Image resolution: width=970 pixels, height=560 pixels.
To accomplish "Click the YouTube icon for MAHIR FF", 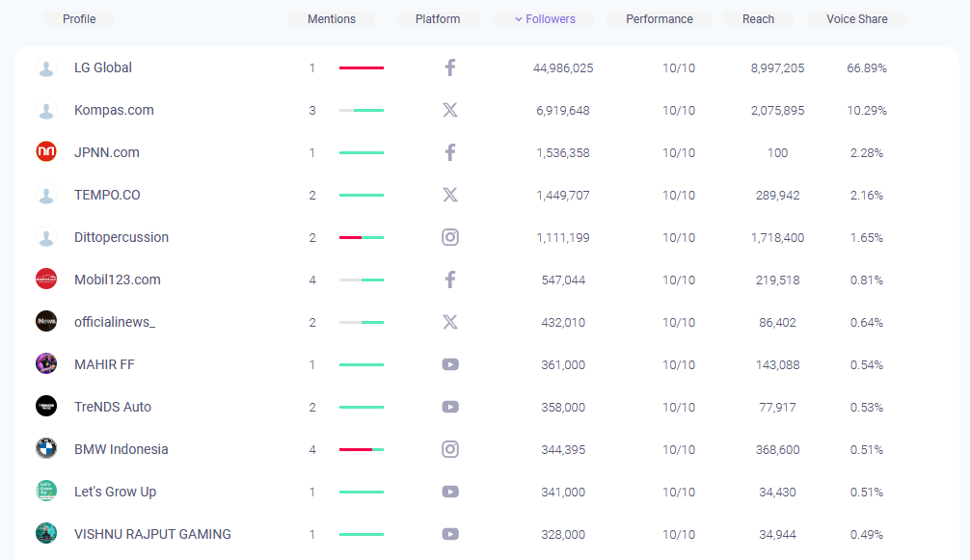I will [450, 364].
